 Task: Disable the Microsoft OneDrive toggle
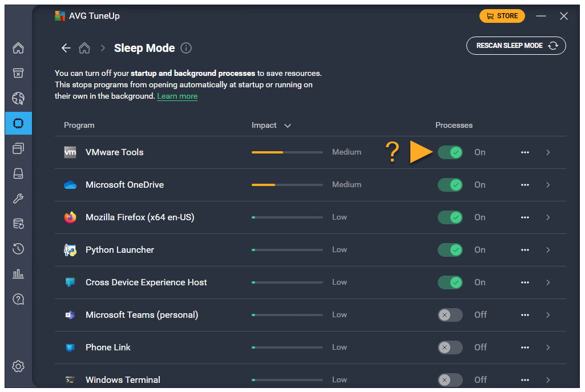(x=450, y=185)
